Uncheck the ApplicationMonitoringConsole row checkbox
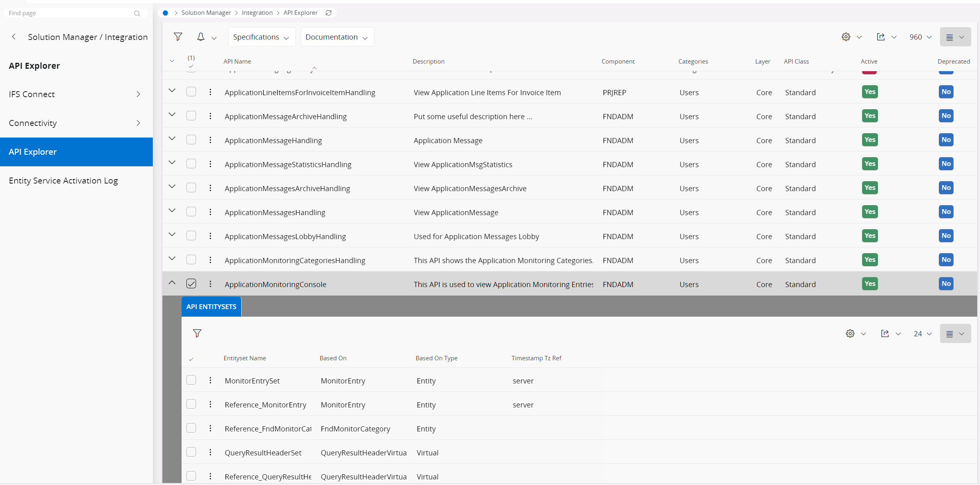Viewport: 980px width, 485px height. 191,283
